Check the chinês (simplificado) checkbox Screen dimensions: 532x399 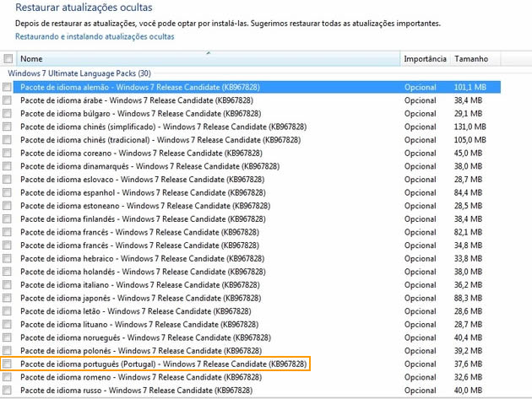tap(7, 127)
